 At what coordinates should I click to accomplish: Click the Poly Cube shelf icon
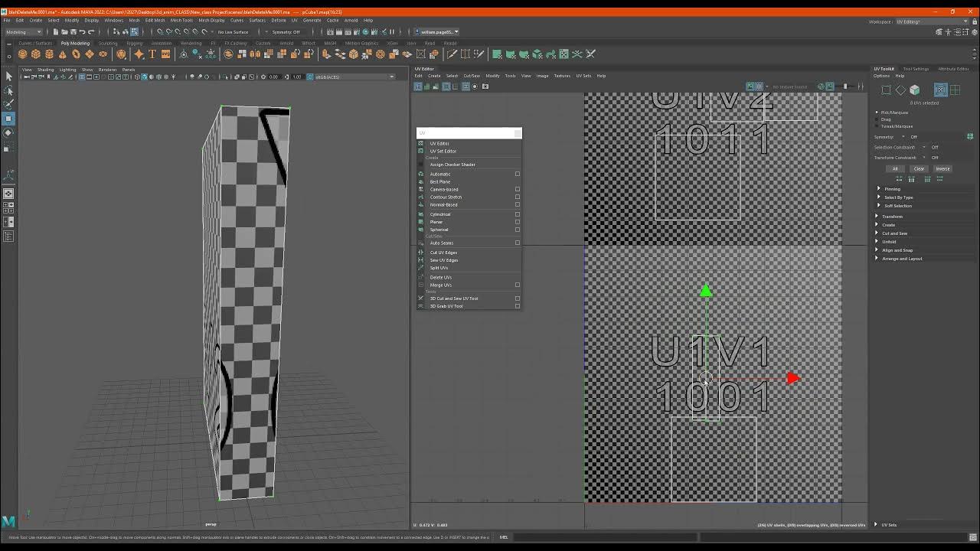coord(35,54)
